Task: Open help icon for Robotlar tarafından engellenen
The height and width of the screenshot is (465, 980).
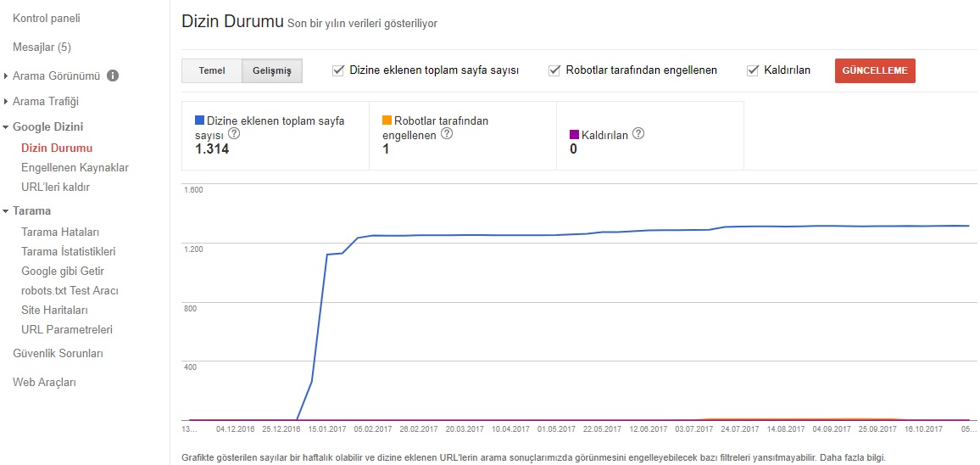Action: pyautogui.click(x=446, y=133)
